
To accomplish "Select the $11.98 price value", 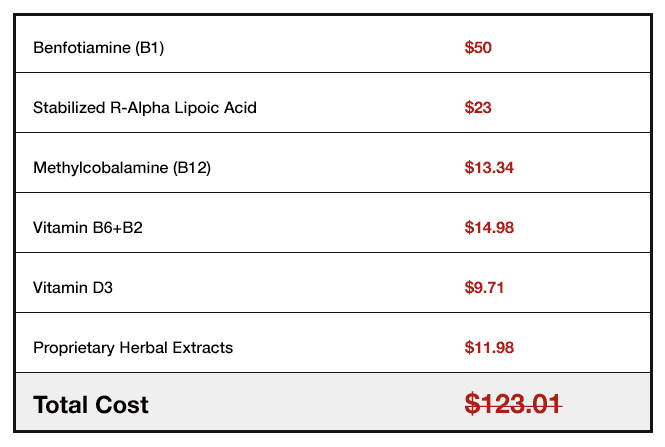I will 489,348.
